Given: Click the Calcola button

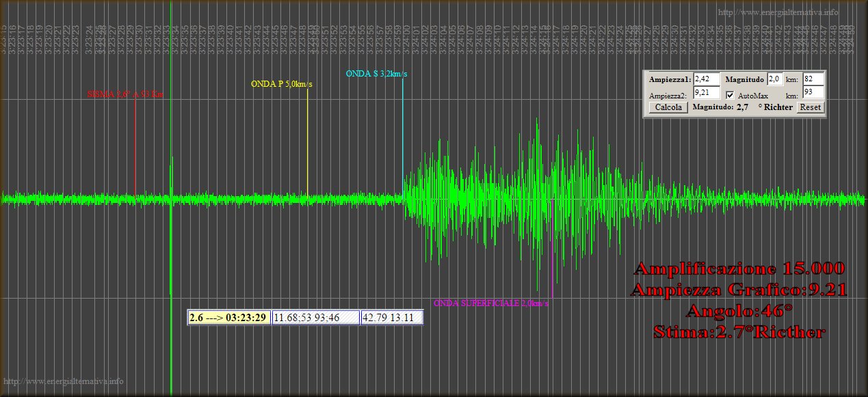Looking at the screenshot, I should (668, 107).
